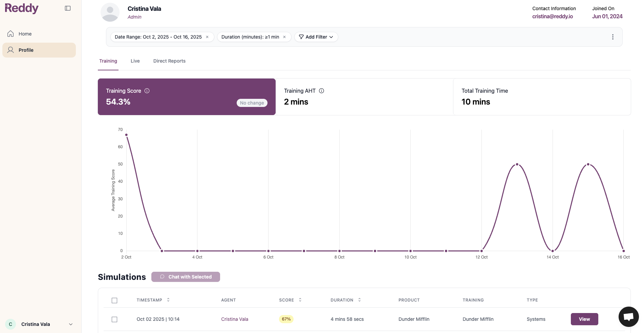Open the Training AHT info tooltip

(321, 91)
